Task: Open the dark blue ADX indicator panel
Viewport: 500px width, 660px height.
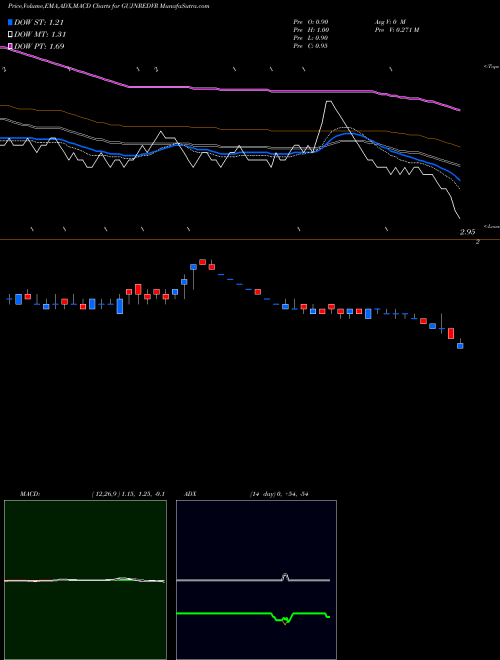Action: 256,580
